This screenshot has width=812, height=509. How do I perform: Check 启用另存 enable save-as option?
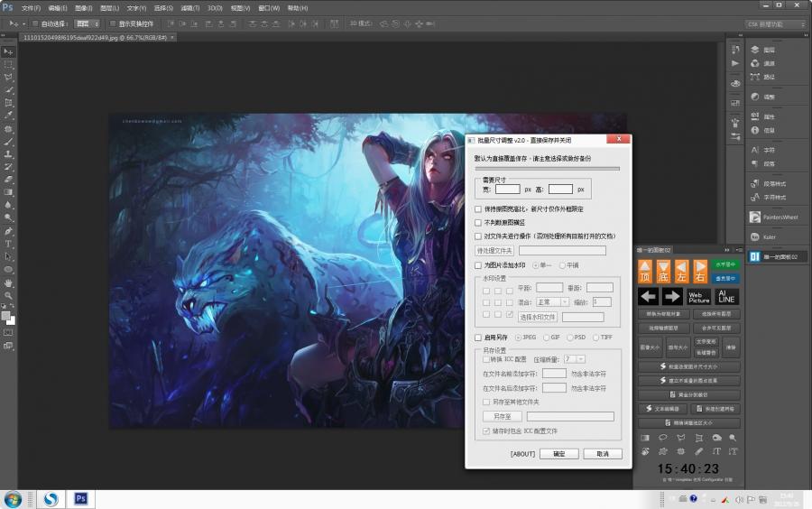pyautogui.click(x=478, y=338)
